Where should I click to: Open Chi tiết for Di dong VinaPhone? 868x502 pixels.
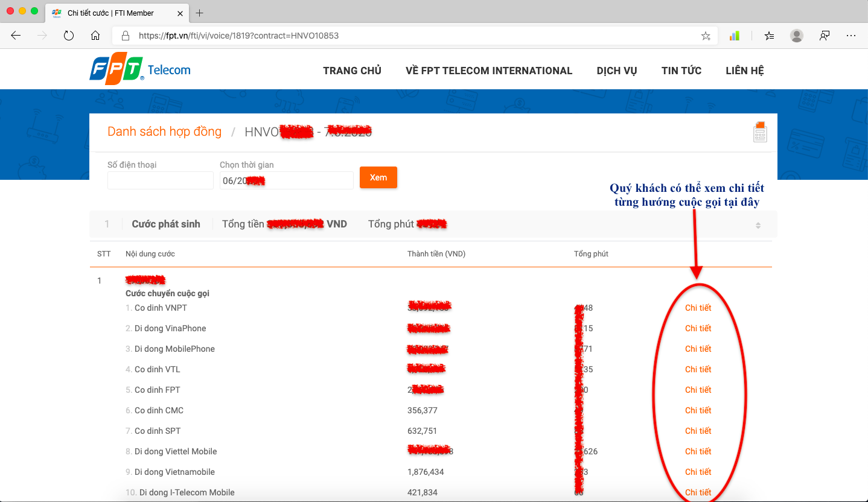698,328
